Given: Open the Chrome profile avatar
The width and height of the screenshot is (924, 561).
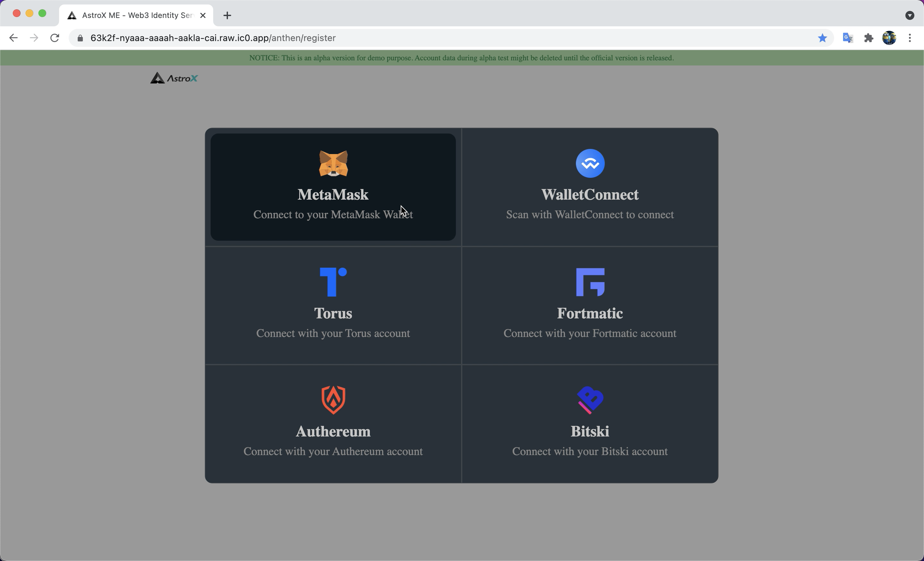Looking at the screenshot, I should point(889,38).
